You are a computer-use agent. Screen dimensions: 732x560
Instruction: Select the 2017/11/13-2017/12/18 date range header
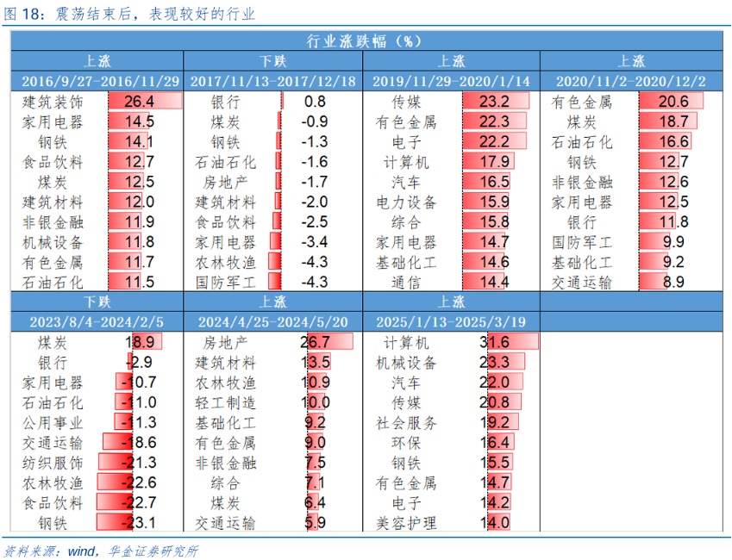pos(272,82)
